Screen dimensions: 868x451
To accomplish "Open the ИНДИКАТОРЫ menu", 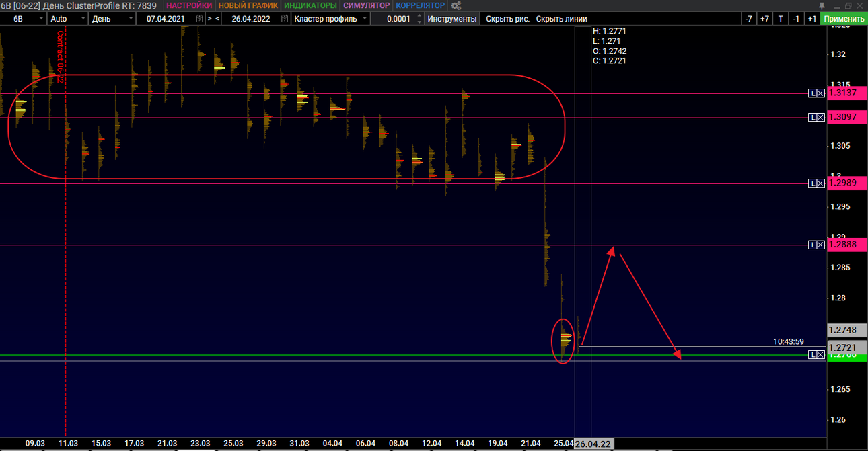I will point(310,5).
